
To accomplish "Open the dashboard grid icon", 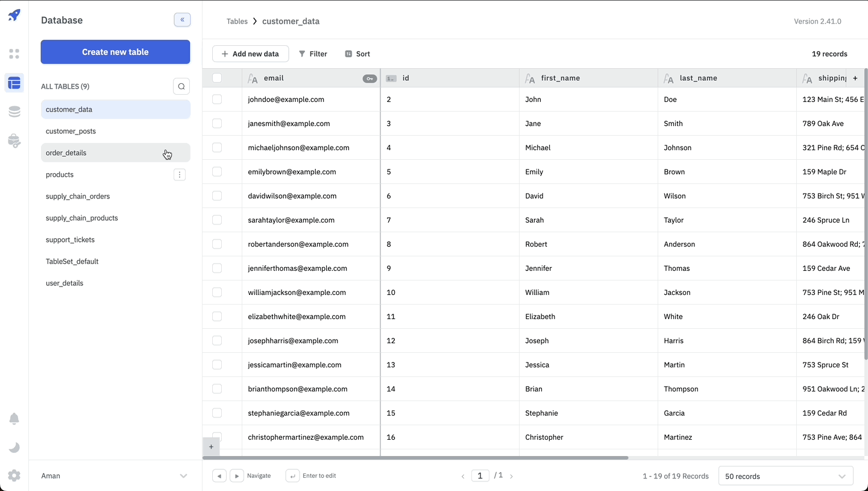I will 14,54.
